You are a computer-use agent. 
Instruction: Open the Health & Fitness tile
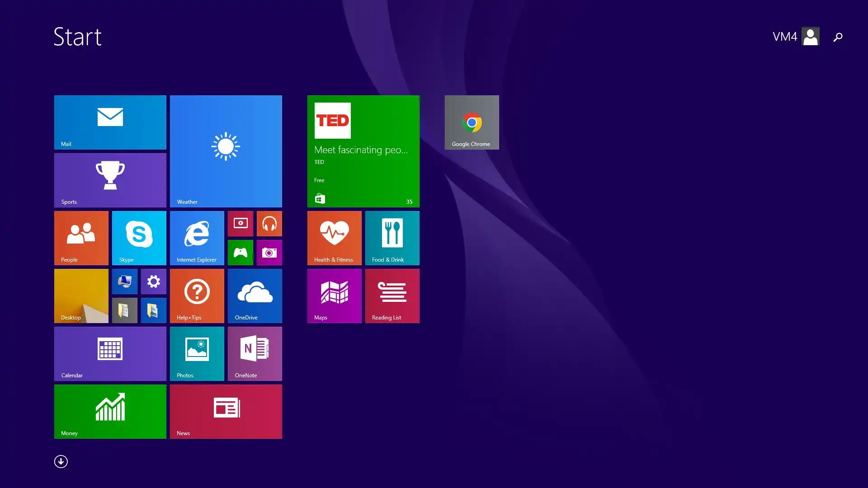[x=334, y=238]
